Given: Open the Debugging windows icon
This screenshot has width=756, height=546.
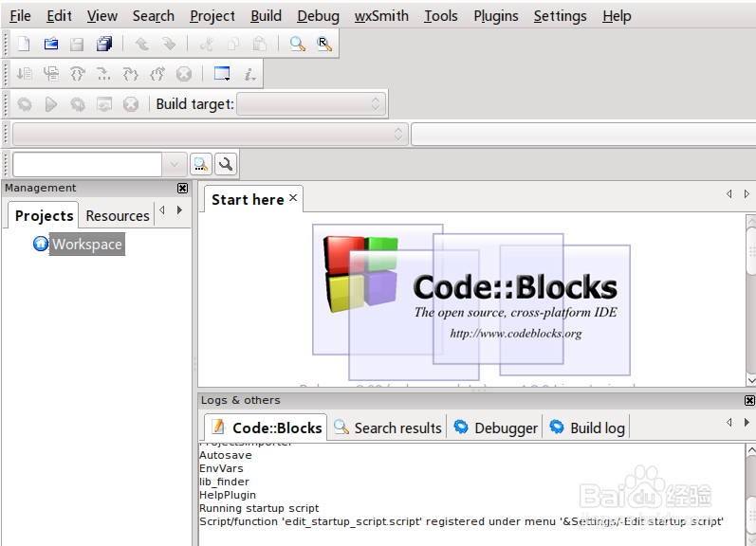Looking at the screenshot, I should point(222,74).
